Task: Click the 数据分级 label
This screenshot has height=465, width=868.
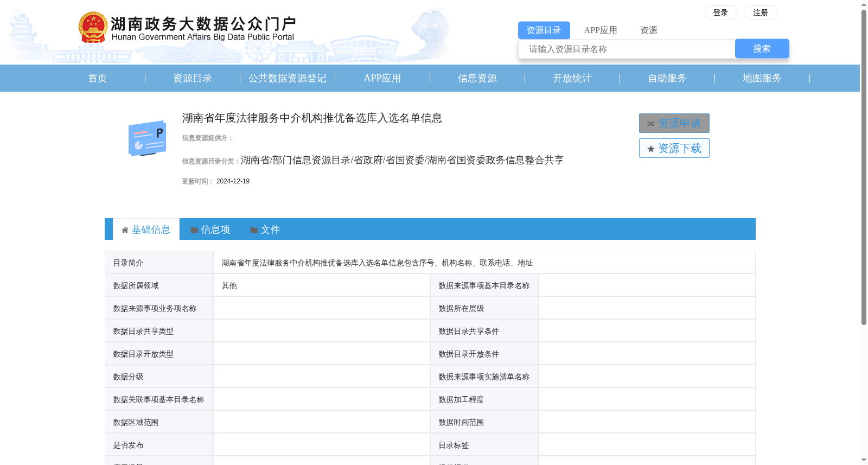Action: click(128, 377)
